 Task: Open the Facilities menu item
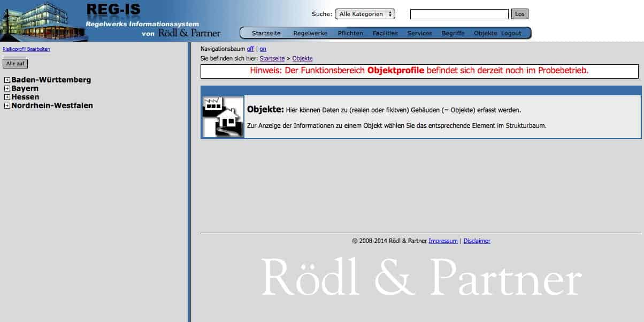(x=385, y=33)
